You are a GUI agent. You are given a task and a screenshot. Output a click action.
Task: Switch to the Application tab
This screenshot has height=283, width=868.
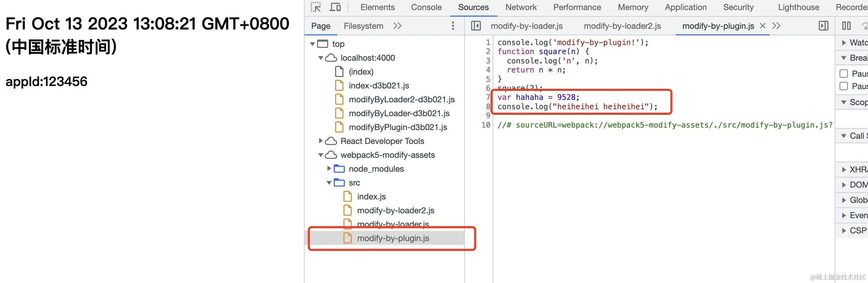686,7
